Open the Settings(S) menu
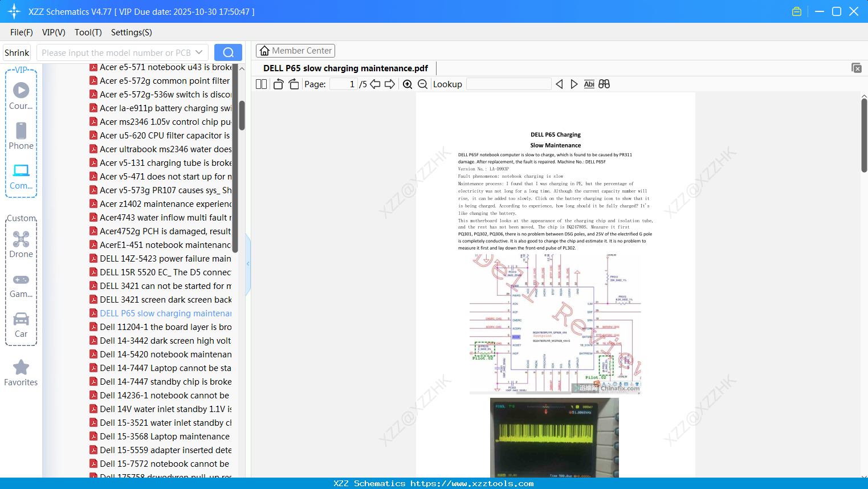 [132, 32]
